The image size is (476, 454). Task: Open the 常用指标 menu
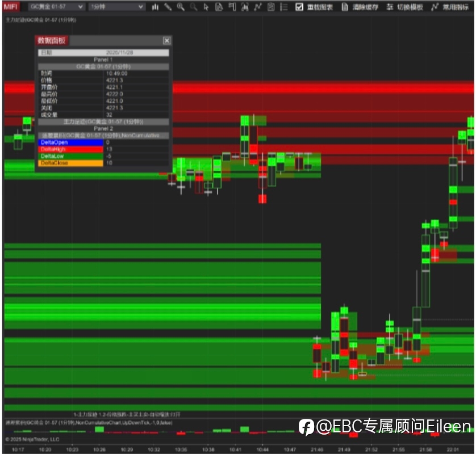[450, 7]
